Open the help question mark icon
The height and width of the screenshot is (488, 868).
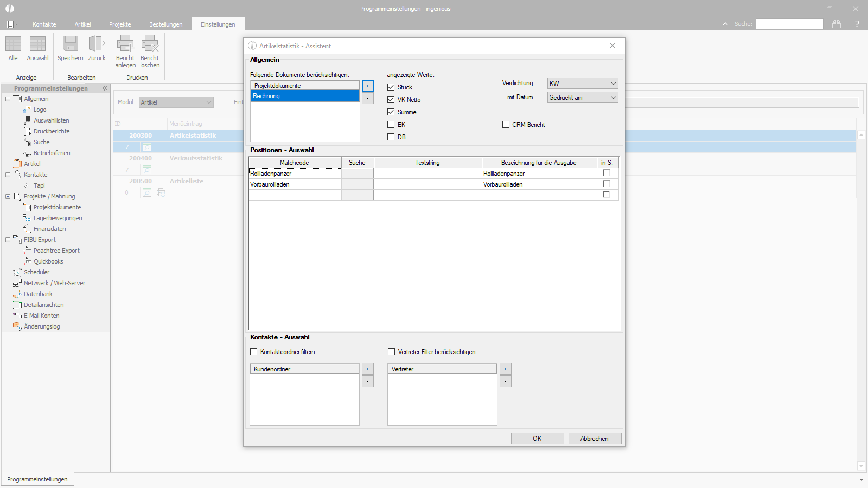click(x=857, y=24)
